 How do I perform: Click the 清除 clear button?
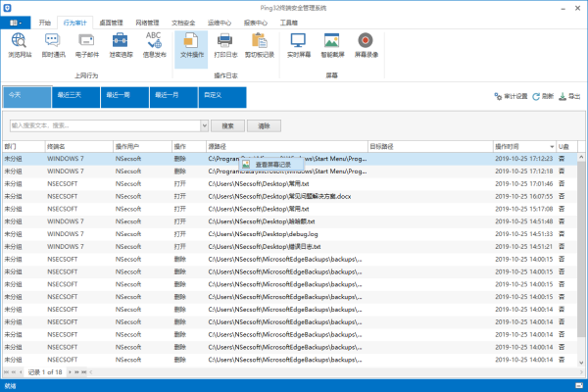click(264, 126)
